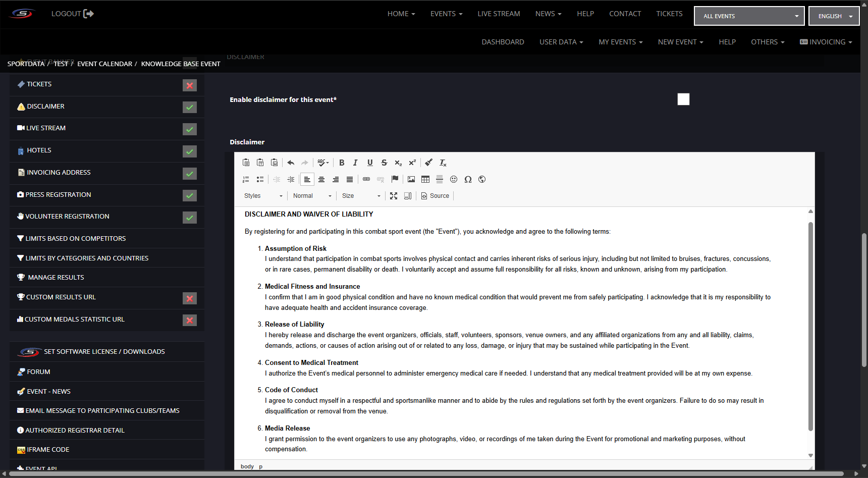Toggle Show Blocks in editor
Viewport: 868px width, 478px height.
coord(408,196)
